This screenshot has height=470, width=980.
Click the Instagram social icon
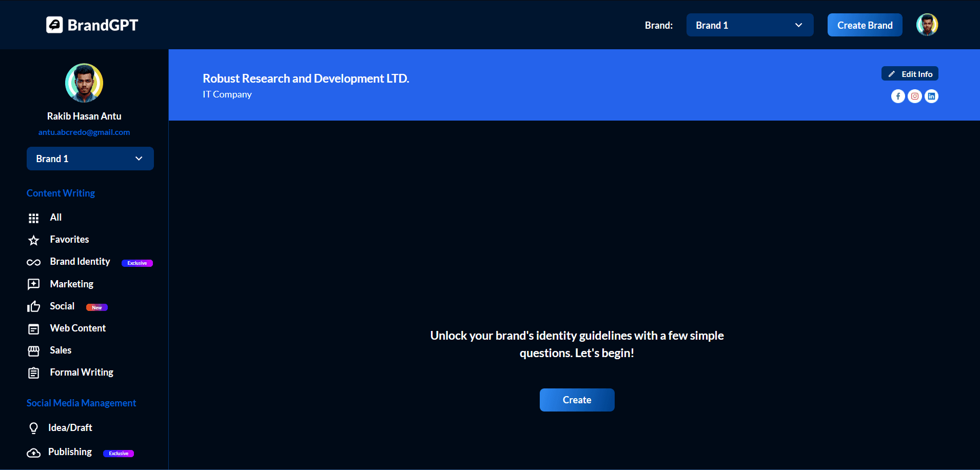click(x=915, y=96)
